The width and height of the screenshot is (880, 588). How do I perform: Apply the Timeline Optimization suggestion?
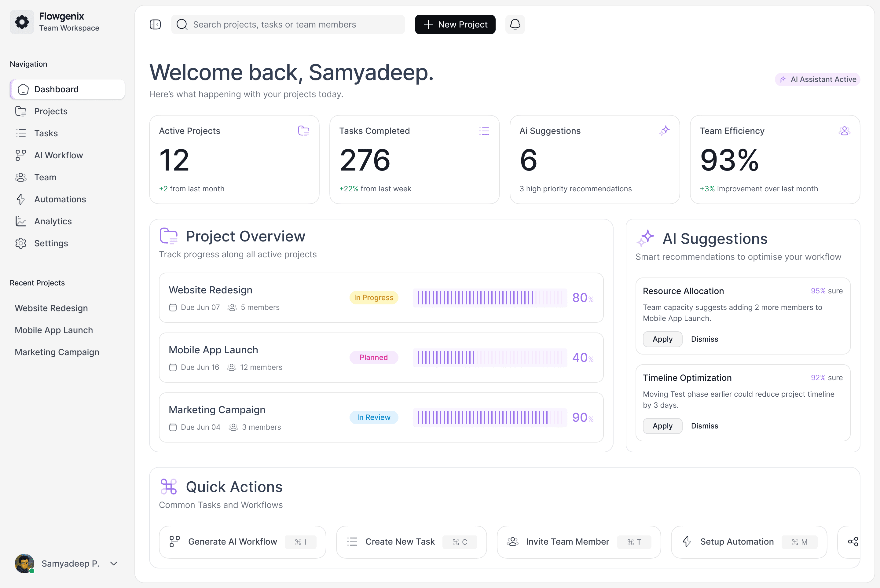pyautogui.click(x=662, y=426)
